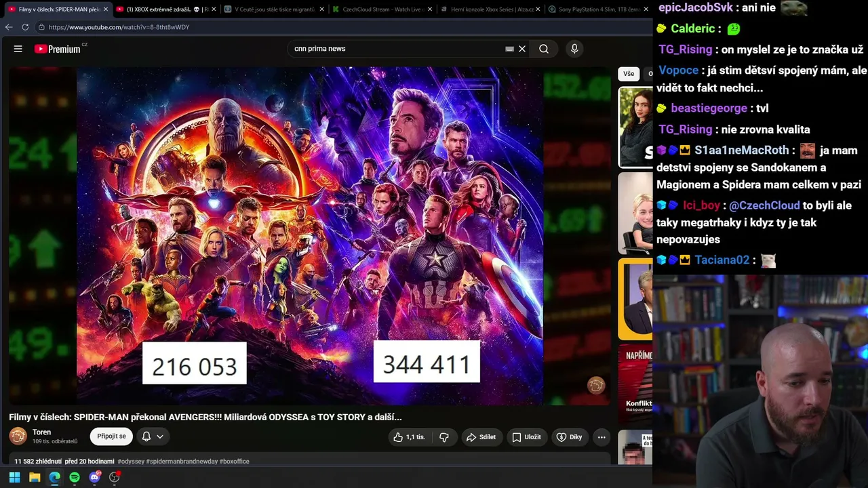Close the 'V Ceutě jsou stále' tab
The height and width of the screenshot is (488, 868).
point(322,9)
